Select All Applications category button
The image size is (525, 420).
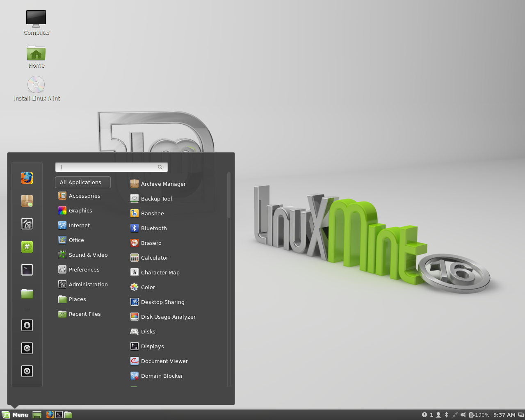click(x=82, y=182)
